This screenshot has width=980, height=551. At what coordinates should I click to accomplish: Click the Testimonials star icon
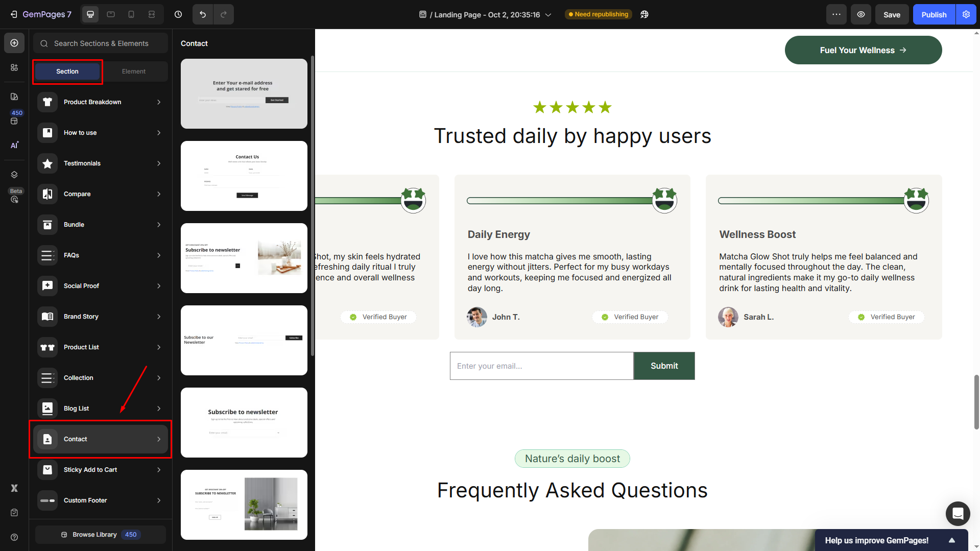47,163
